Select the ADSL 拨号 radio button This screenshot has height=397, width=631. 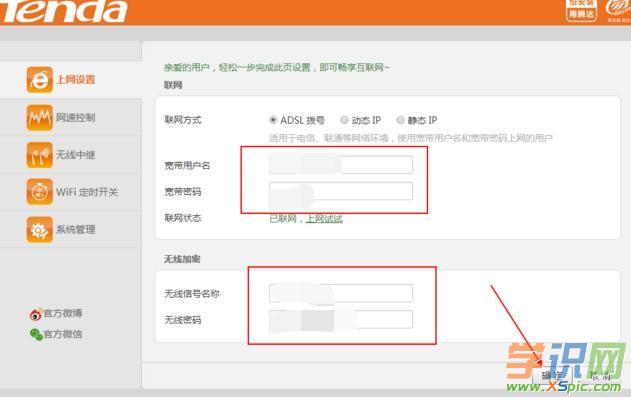point(273,120)
